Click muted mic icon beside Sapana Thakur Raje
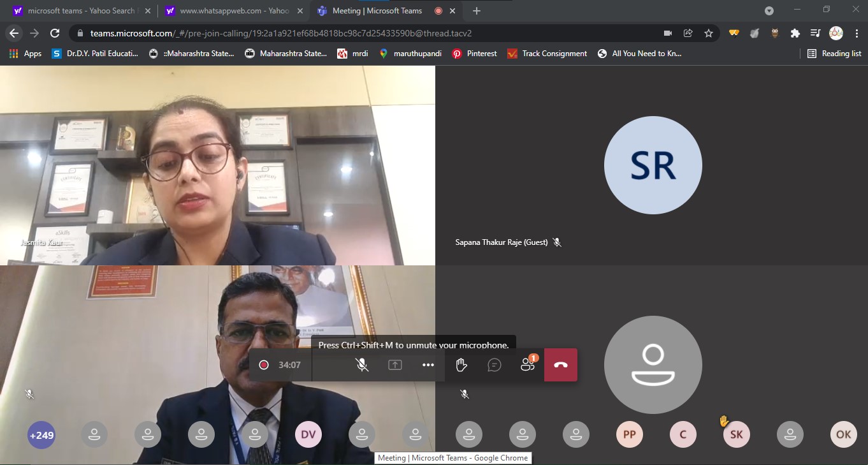Image resolution: width=868 pixels, height=465 pixels. (x=557, y=242)
